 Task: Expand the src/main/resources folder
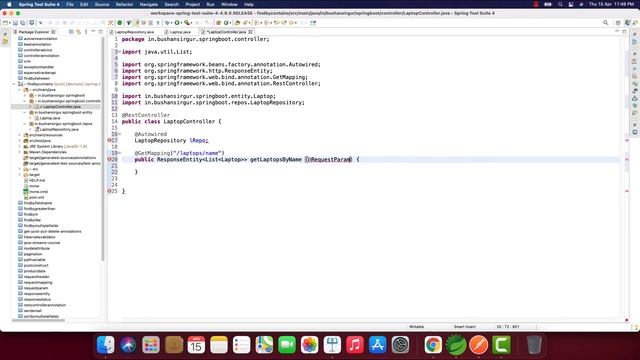click(20, 135)
